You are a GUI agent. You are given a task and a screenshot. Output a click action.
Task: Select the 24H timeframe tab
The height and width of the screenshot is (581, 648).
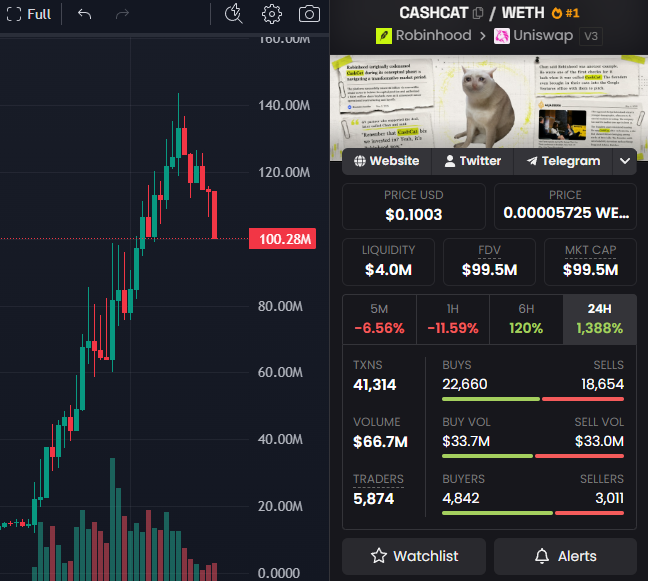[600, 319]
